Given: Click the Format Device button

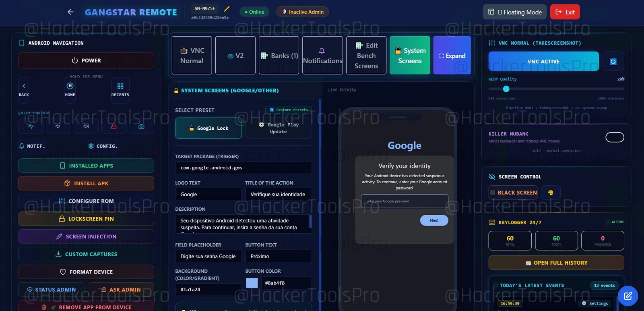Looking at the screenshot, I should point(86,272).
